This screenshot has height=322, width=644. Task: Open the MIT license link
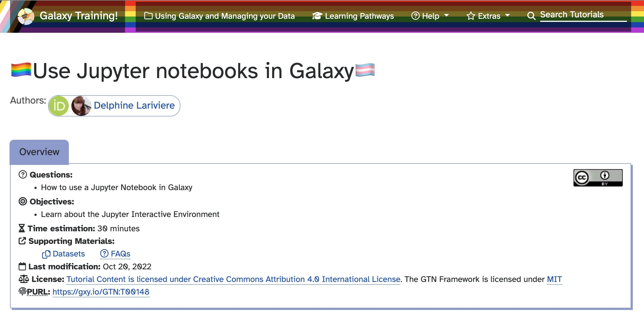click(554, 279)
